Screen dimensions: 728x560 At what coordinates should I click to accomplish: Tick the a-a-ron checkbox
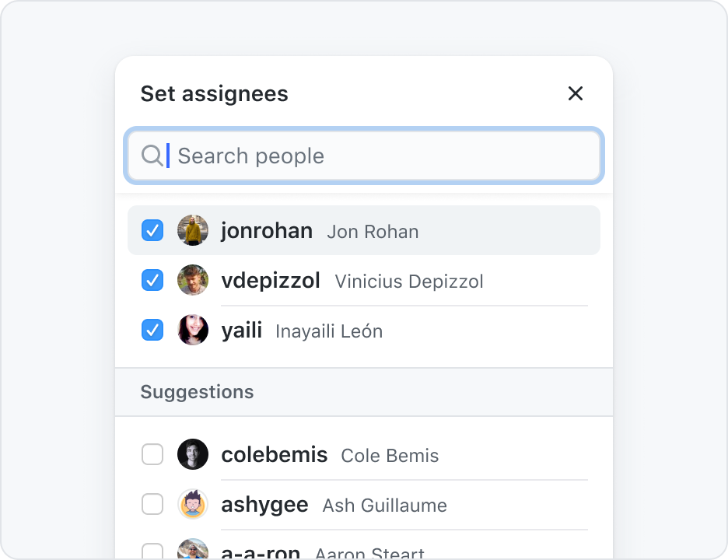tap(152, 551)
